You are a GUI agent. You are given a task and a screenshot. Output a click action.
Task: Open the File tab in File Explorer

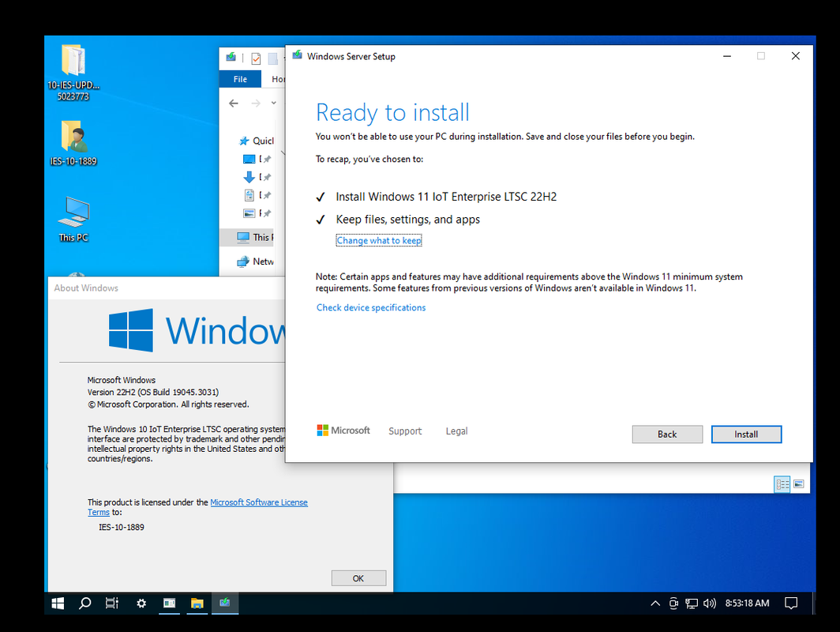click(240, 79)
